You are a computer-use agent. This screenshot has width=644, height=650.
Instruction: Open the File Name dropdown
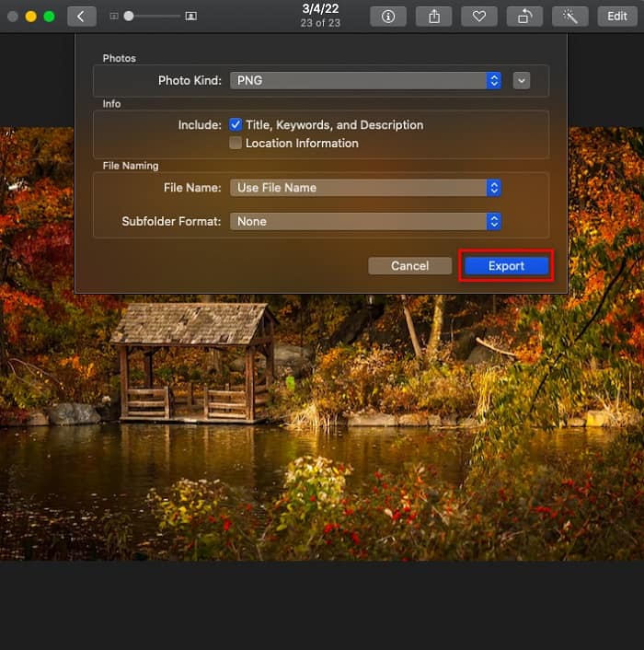tap(365, 188)
